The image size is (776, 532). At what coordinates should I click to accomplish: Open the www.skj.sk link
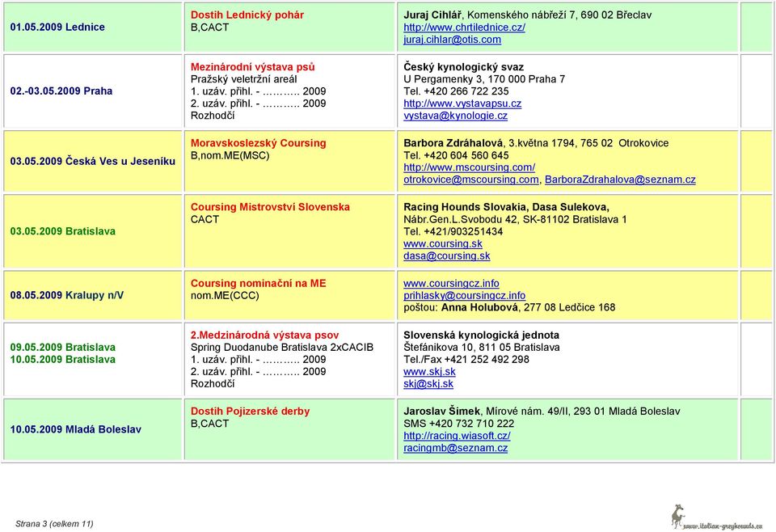pyautogui.click(x=429, y=372)
